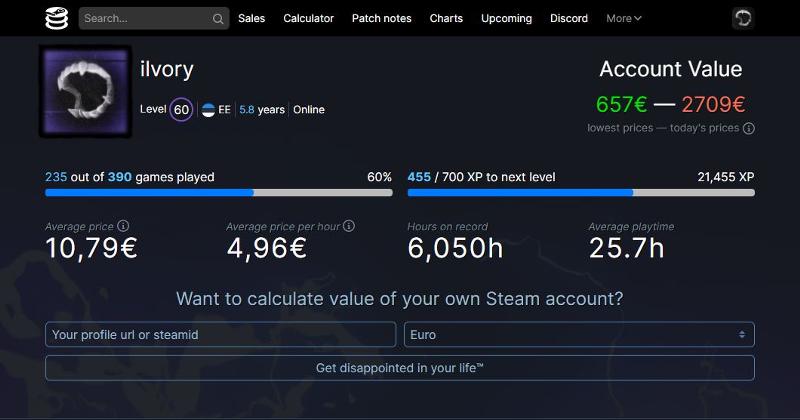Expand the More menu
800x420 pixels.
click(x=623, y=18)
